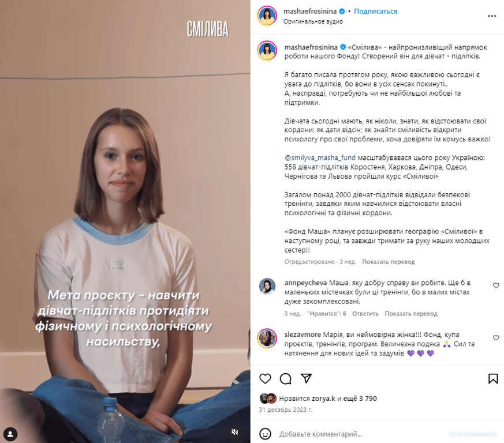This screenshot has width=504, height=443.
Task: Open slezavmore's profile avatar
Action: (x=267, y=338)
